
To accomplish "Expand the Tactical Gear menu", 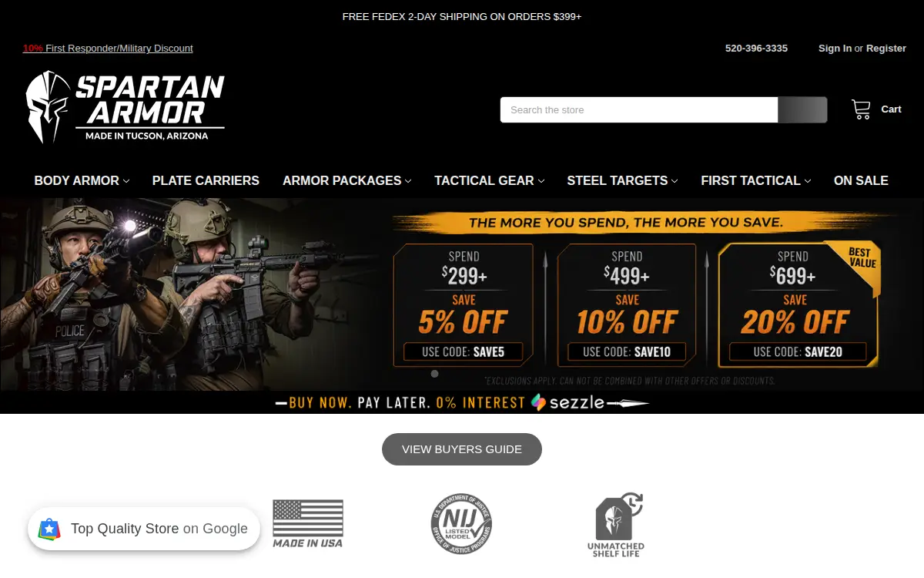I will tap(489, 180).
